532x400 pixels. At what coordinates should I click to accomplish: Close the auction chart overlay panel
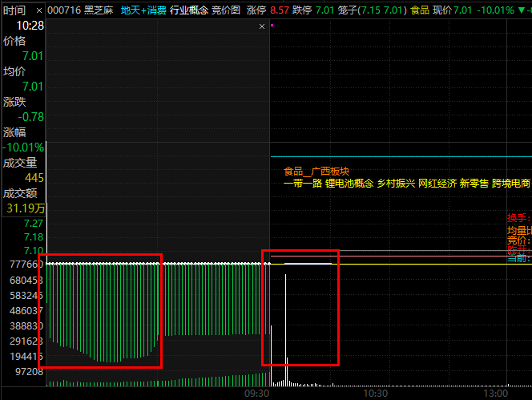click(x=261, y=26)
